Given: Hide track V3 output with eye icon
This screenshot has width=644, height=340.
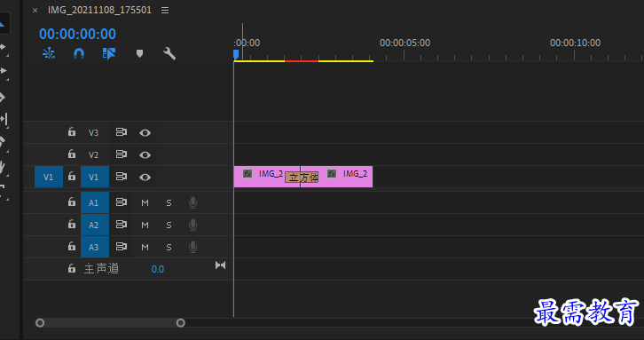Looking at the screenshot, I should pos(145,133).
